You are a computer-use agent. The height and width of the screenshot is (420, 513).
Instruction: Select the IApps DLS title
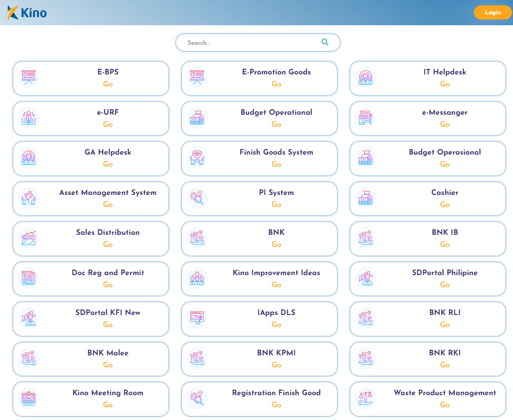point(277,312)
